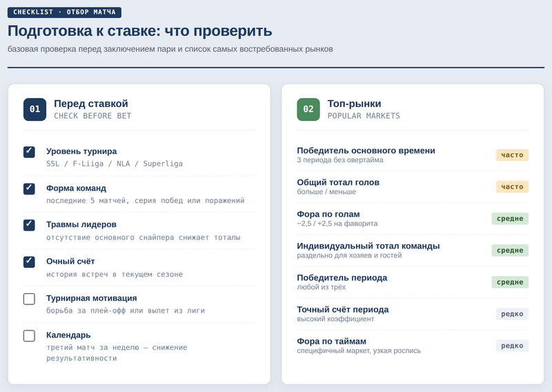This screenshot has height=392, width=552.
Task: Click «3 периода без овертайма» subtitle
Action: (x=339, y=160)
